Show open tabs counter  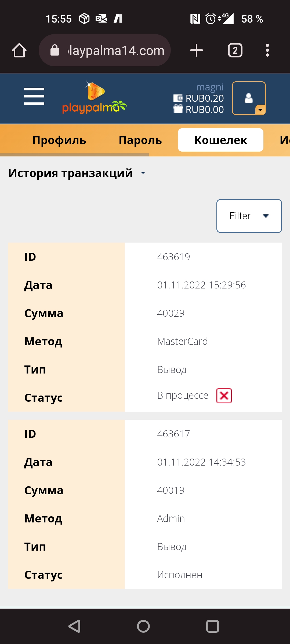[235, 50]
